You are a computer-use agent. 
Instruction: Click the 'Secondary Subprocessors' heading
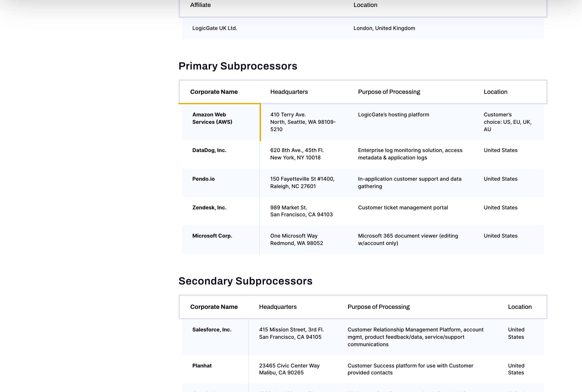[245, 281]
